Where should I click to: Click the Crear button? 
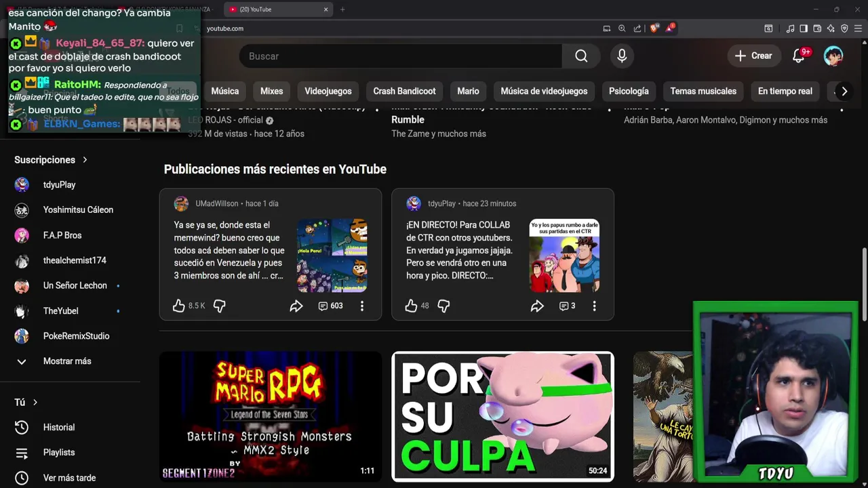753,56
